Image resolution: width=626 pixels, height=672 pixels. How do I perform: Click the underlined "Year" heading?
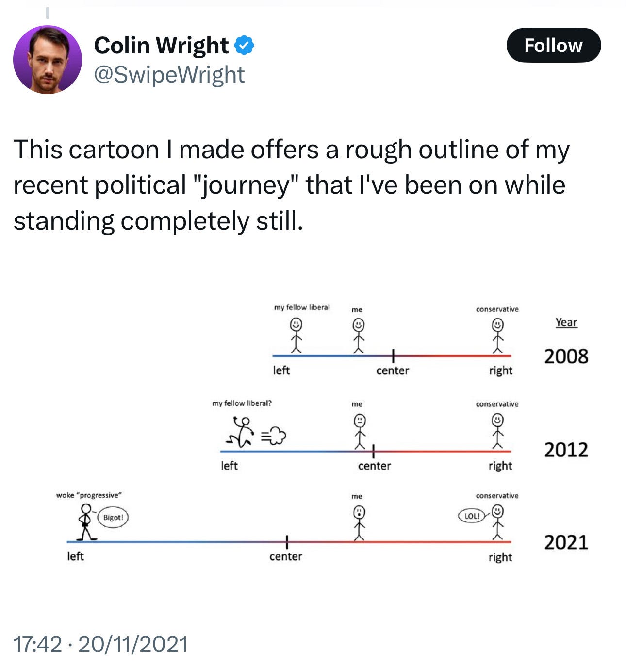566,322
